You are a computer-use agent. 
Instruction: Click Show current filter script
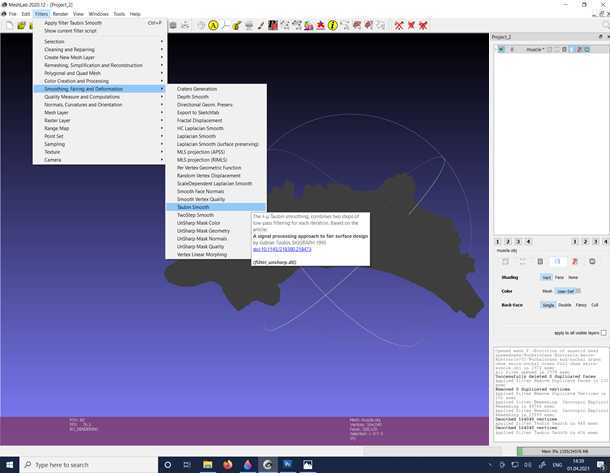(100, 31)
